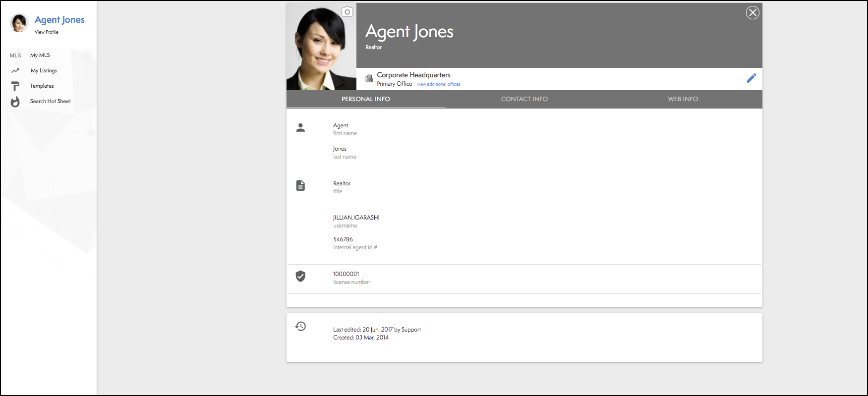Click the small sidebar avatar
Image resolution: width=868 pixels, height=396 pixels.
point(19,23)
